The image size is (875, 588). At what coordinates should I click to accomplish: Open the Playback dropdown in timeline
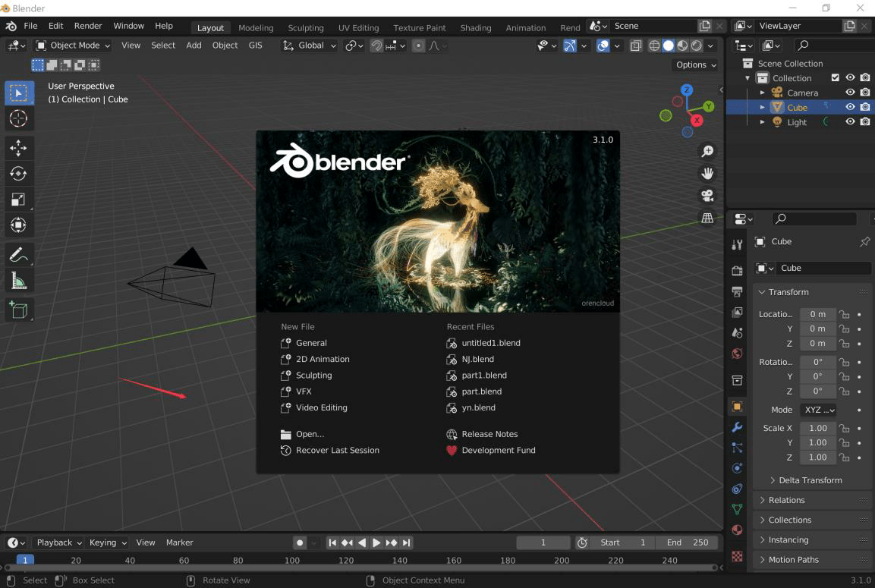coord(58,542)
